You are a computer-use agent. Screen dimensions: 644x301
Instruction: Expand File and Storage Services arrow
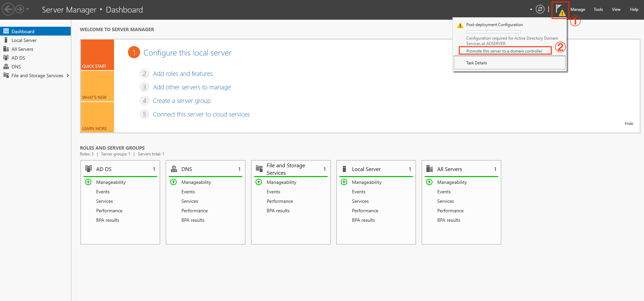tap(68, 76)
